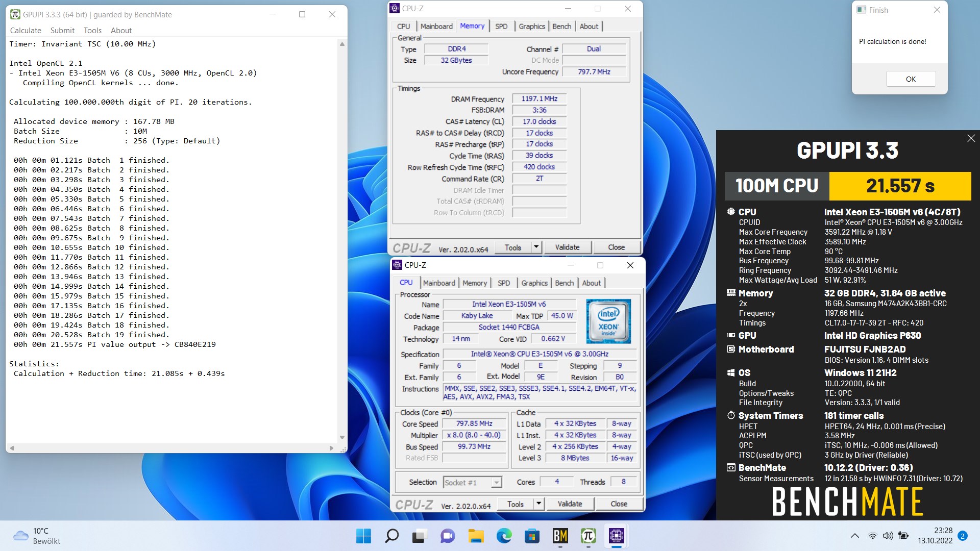Click Memory section icon in BenchMate panel
The image size is (980, 551).
click(x=731, y=293)
